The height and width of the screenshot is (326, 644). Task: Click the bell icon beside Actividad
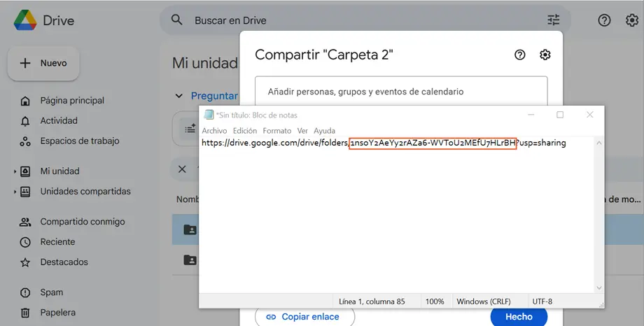click(x=25, y=121)
